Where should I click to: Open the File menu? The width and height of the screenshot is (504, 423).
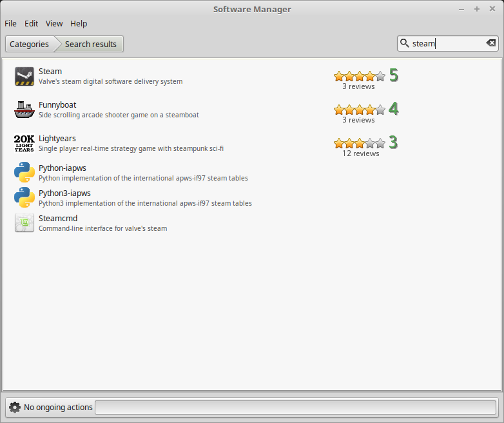coord(10,23)
